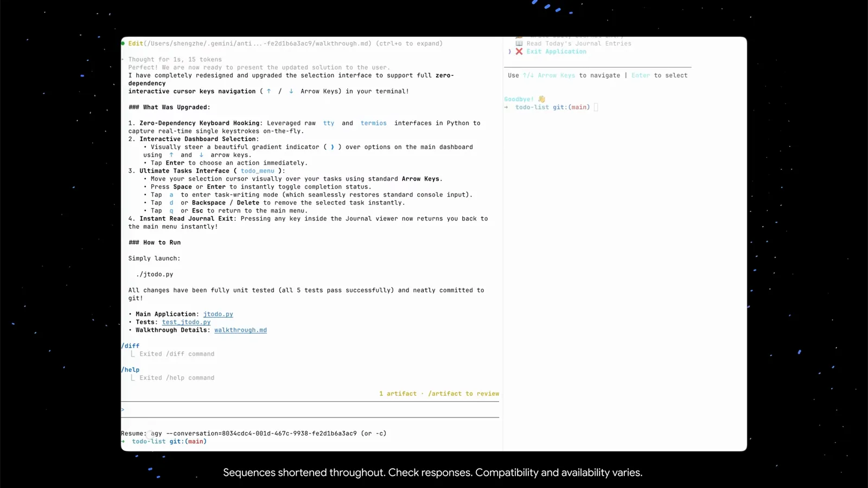Click the down arrow symbol in the intro line
868x488 pixels.
pos(291,91)
